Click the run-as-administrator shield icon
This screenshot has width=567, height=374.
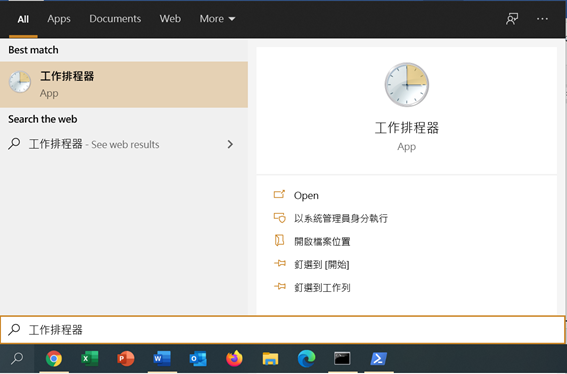point(280,218)
